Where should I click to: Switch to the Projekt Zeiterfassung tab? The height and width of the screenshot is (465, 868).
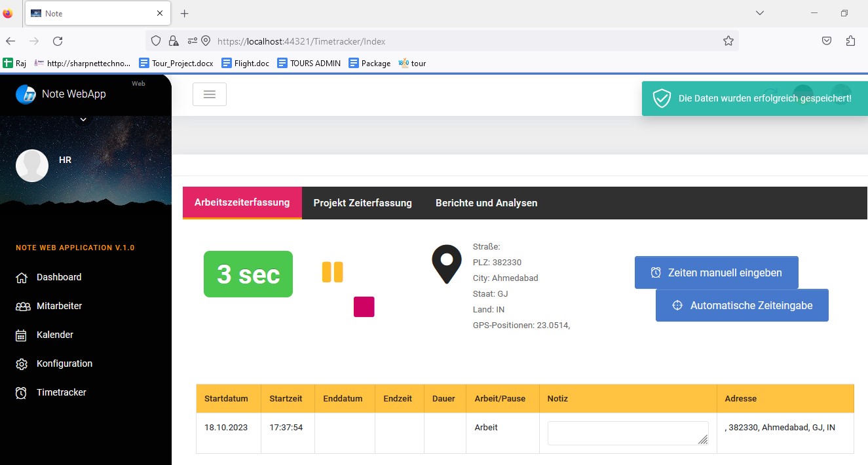(363, 203)
